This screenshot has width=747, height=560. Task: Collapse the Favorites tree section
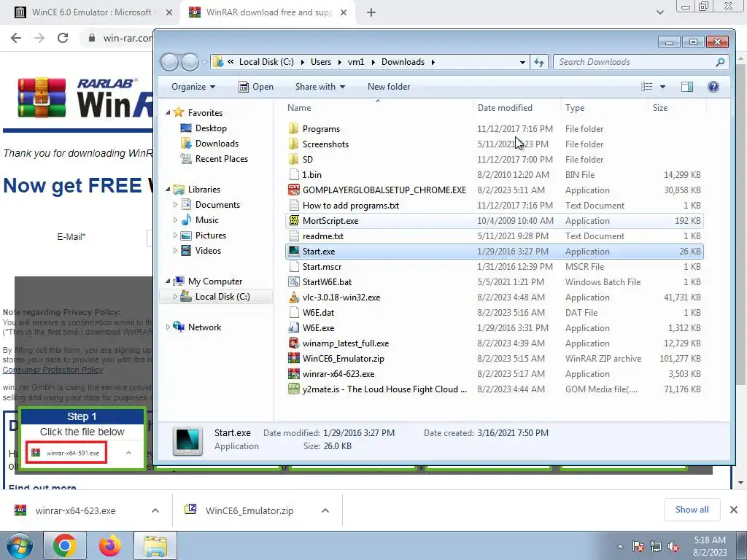[x=168, y=113]
